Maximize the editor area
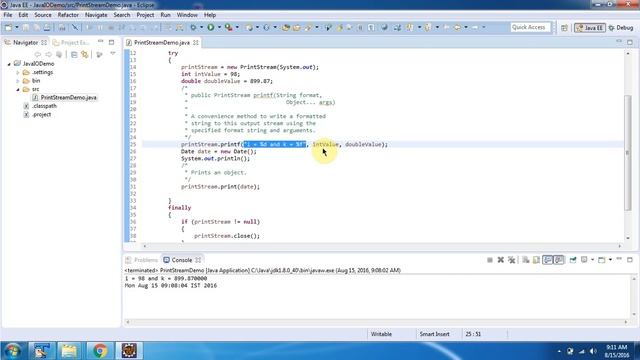 click(630, 42)
